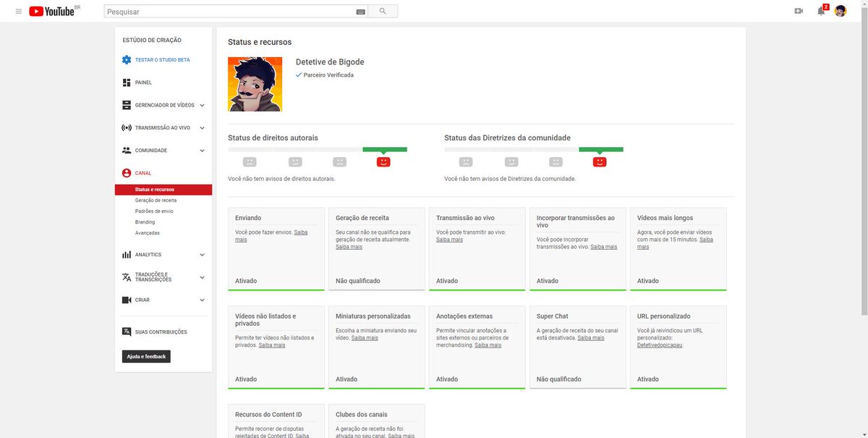Click the first sad face under community guidelines status
This screenshot has width=868, height=438.
[466, 162]
